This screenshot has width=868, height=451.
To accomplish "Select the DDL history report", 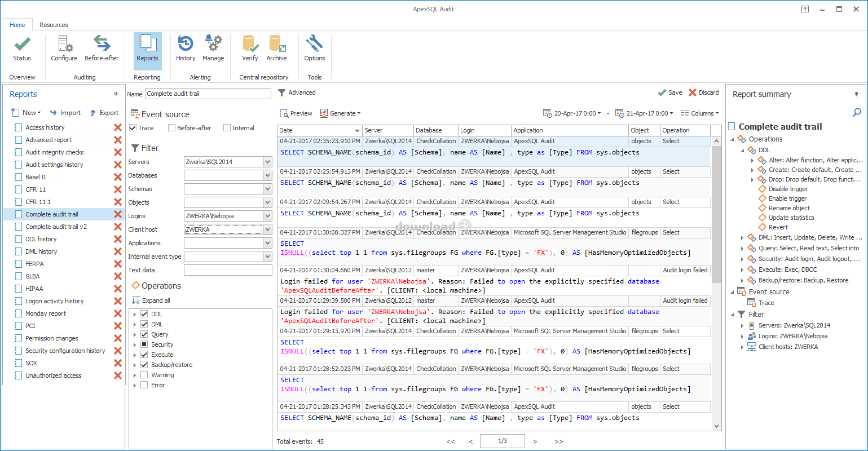I will [41, 239].
